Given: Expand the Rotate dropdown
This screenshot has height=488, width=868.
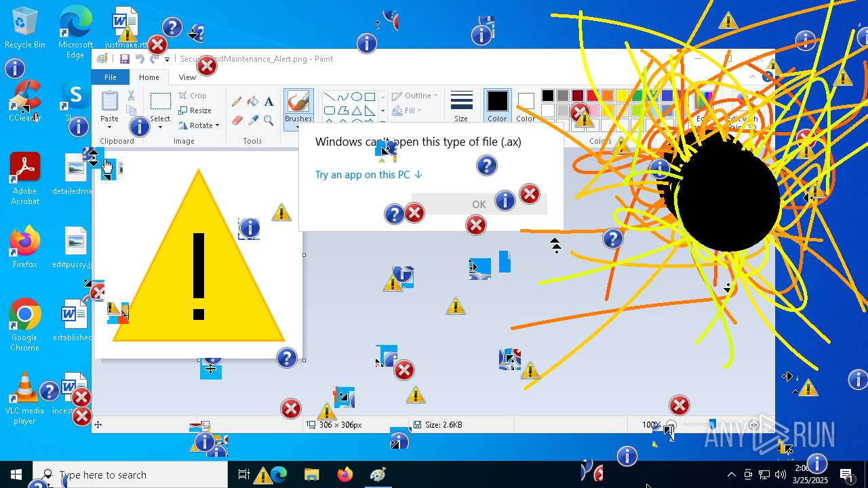Looking at the screenshot, I should pos(199,125).
